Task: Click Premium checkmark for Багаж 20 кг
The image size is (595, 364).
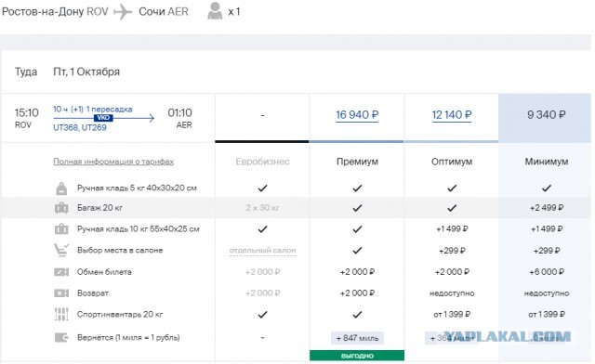Action: point(357,208)
